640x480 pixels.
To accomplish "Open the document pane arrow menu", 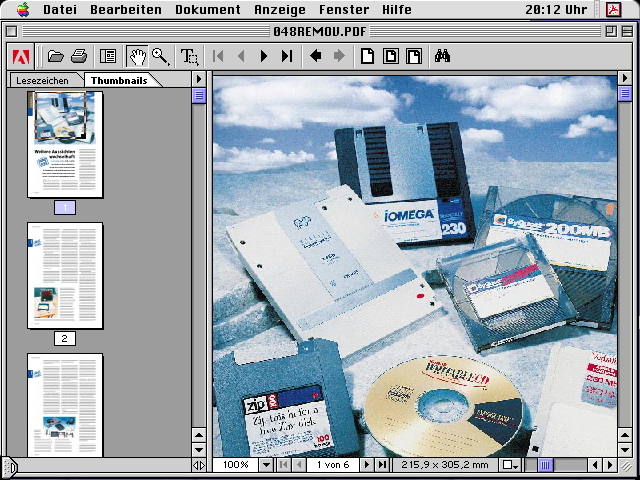I will (624, 78).
